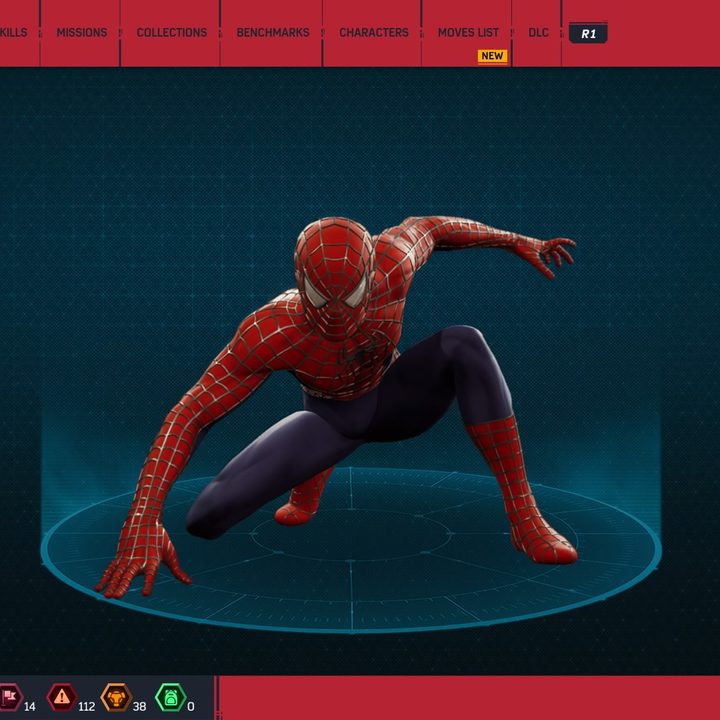Open the DLC tab
720x720 pixels.
[x=539, y=33]
